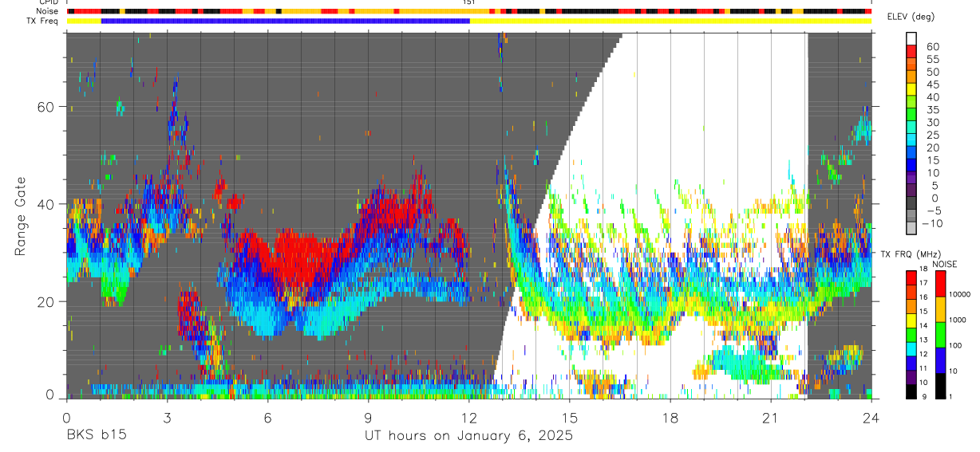
Task: Select the red 18 MHz swatch in TX FRQ colorbar
Action: pyautogui.click(x=911, y=277)
